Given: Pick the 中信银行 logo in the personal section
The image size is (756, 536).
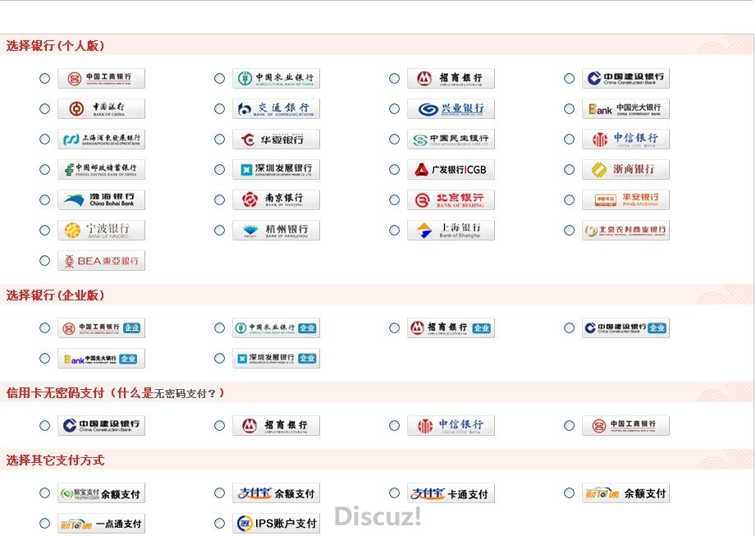Looking at the screenshot, I should [625, 139].
